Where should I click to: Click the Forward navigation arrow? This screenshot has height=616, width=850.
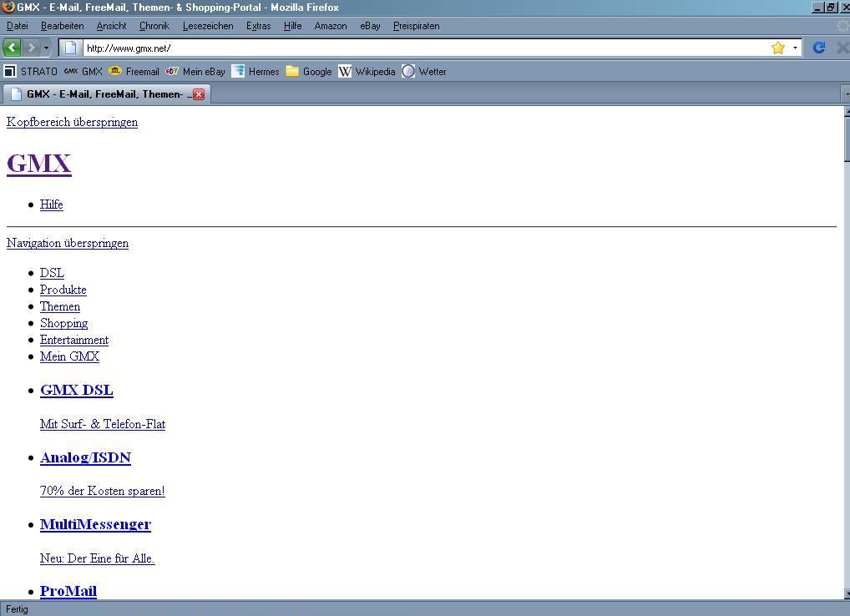(32, 48)
